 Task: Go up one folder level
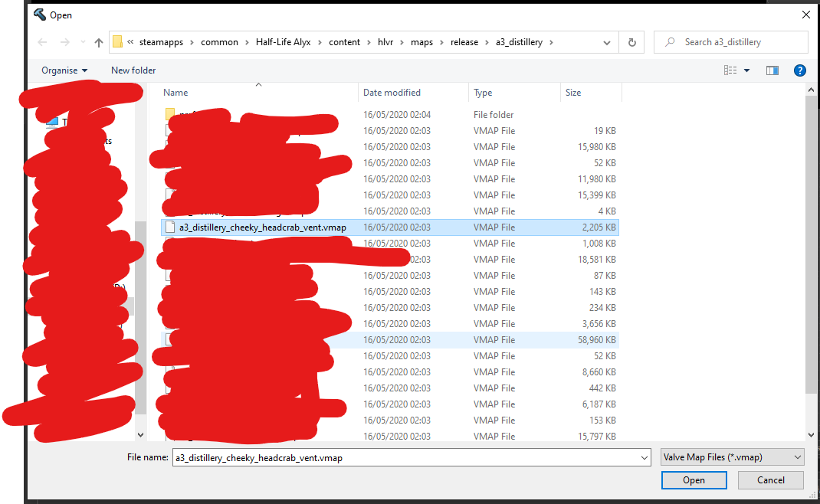98,42
